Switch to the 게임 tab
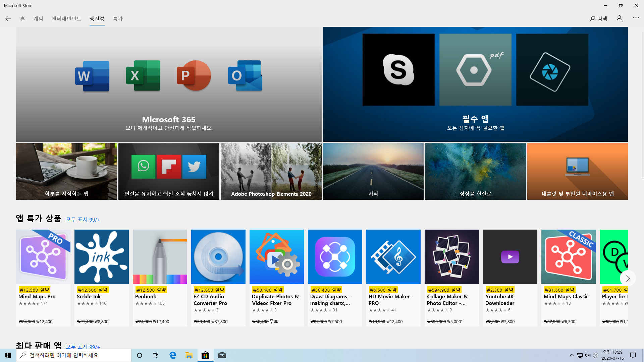 click(38, 19)
